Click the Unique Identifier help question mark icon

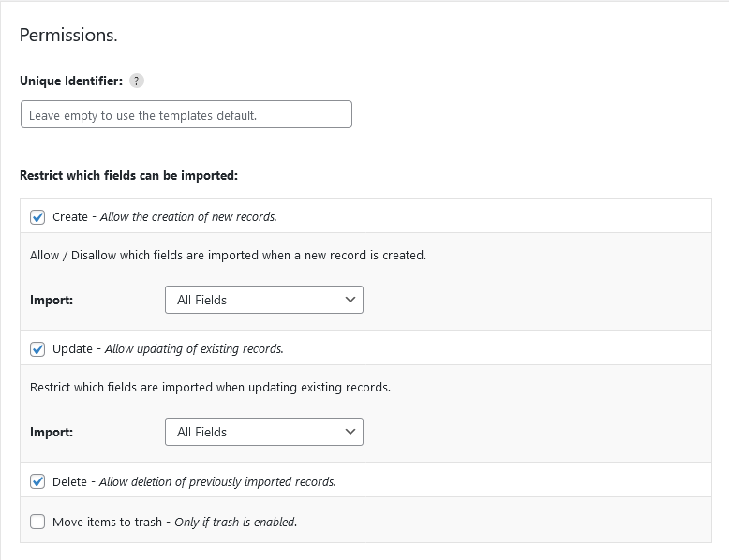pyautogui.click(x=136, y=81)
